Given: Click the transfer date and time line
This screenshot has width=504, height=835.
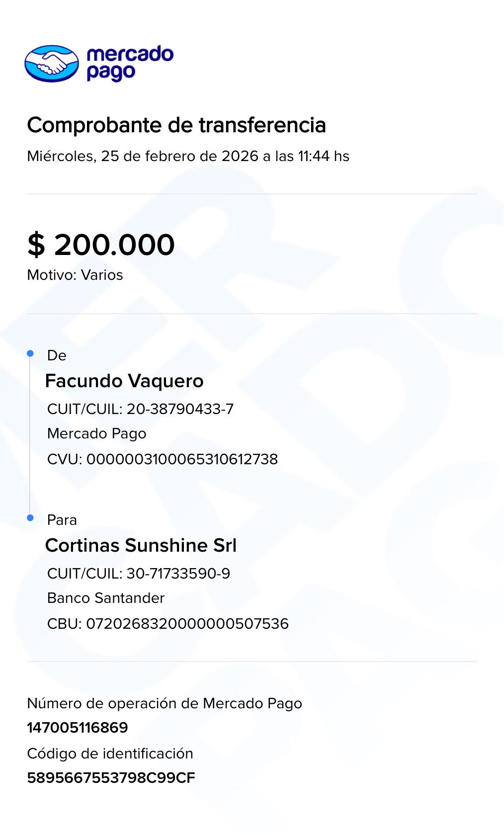Looking at the screenshot, I should click(x=188, y=156).
